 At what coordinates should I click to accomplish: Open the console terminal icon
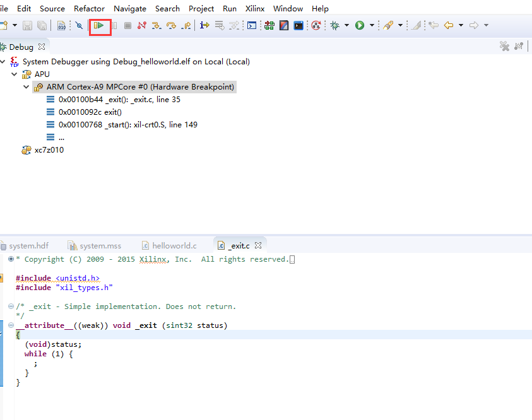pyautogui.click(x=252, y=25)
